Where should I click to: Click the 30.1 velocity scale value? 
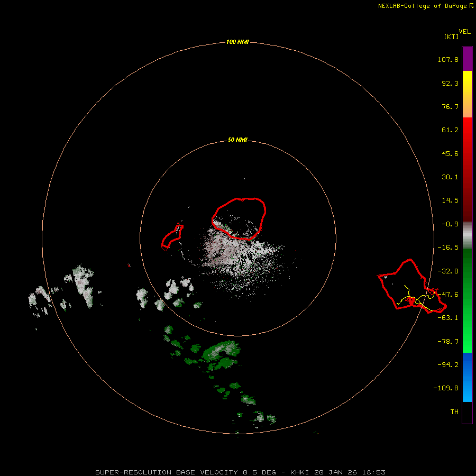tap(450, 177)
